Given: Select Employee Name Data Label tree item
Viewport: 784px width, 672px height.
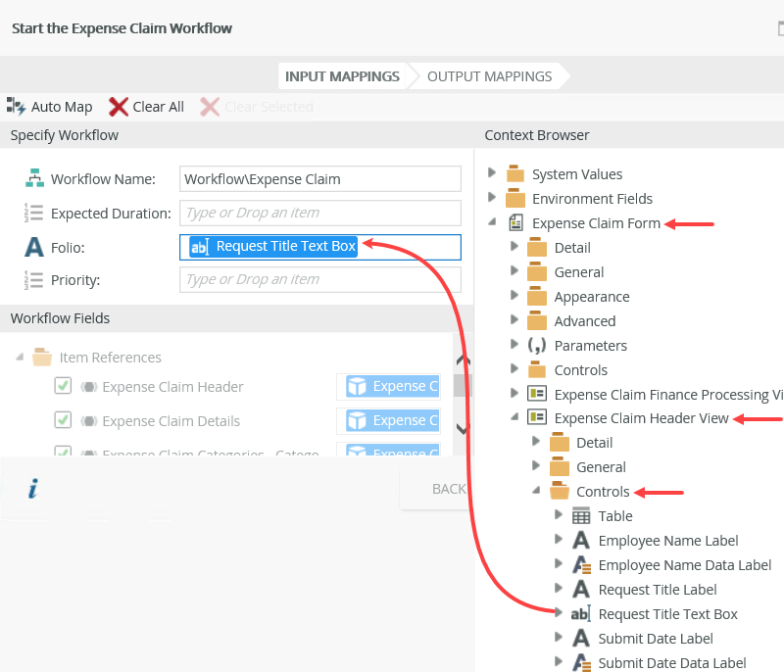Looking at the screenshot, I should click(x=684, y=565).
